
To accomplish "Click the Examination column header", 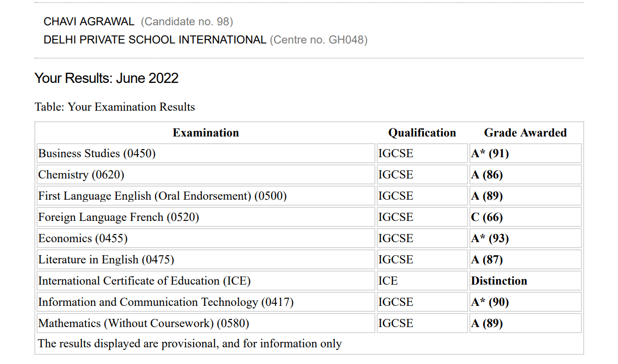I will 205,133.
